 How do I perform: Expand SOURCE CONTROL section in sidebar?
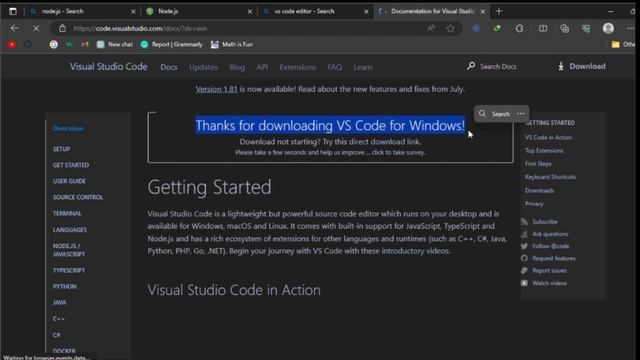[78, 197]
